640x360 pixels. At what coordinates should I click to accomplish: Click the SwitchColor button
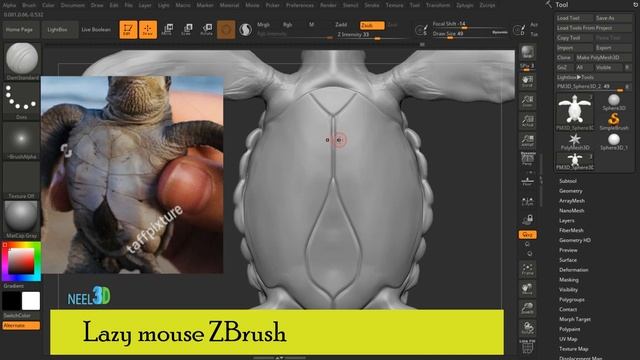tap(17, 316)
